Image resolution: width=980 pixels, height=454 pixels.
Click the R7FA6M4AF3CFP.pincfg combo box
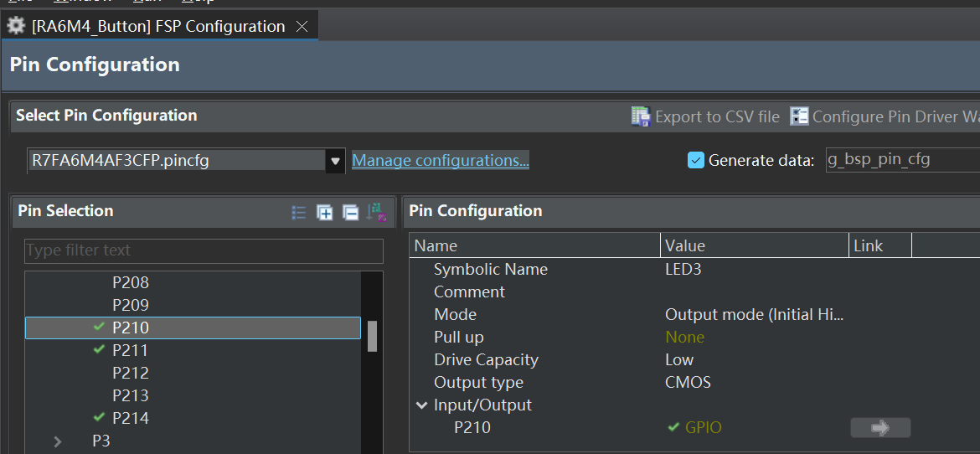point(186,161)
